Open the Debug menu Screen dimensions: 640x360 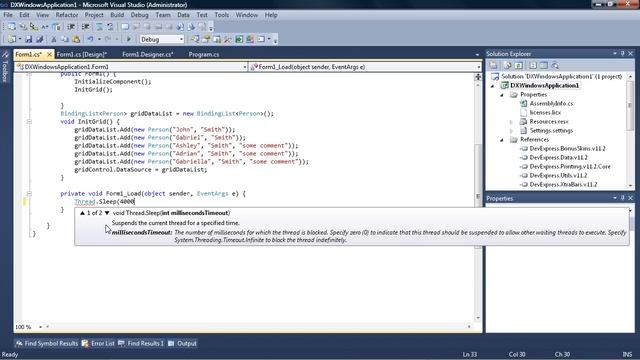pos(139,15)
